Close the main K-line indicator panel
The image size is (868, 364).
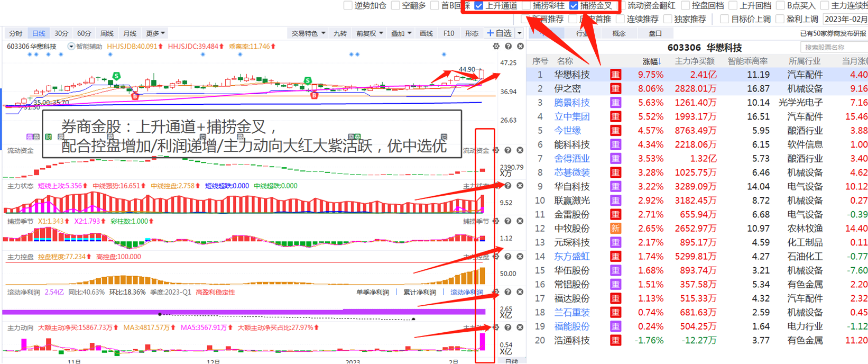pos(520,47)
